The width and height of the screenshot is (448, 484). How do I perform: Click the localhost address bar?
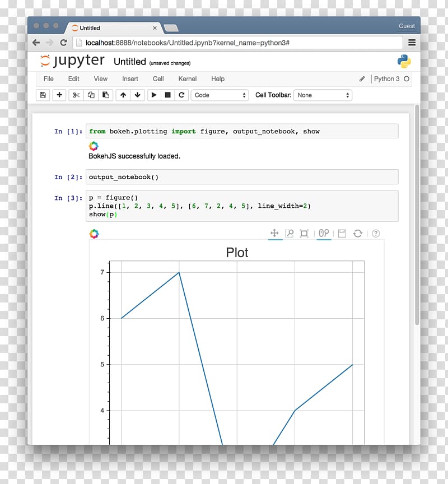(237, 43)
